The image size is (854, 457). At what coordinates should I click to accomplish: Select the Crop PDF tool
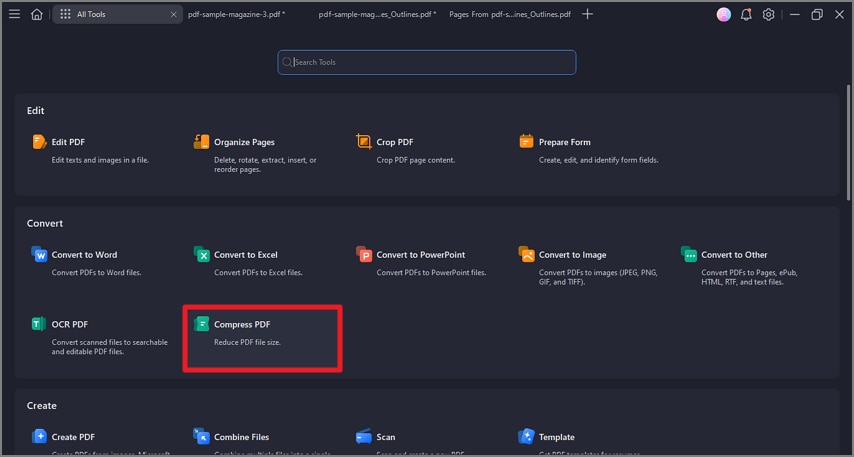[394, 142]
